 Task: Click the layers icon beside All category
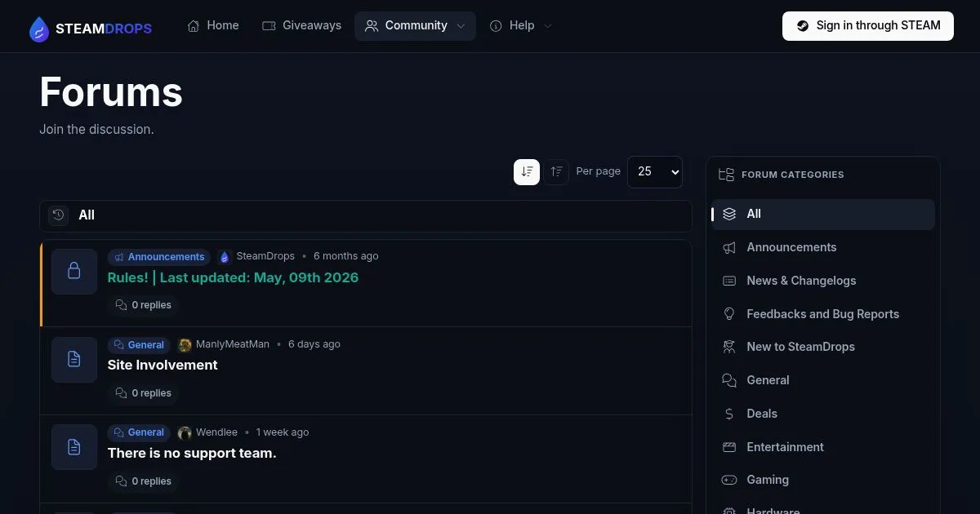tap(729, 214)
